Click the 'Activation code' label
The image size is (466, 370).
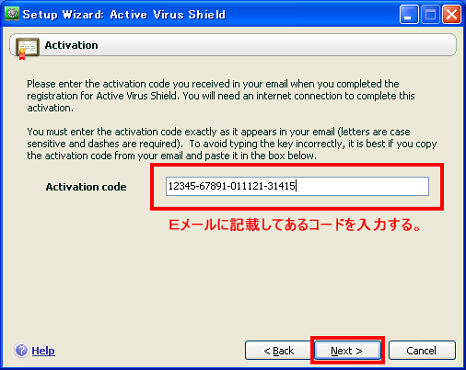pyautogui.click(x=86, y=187)
